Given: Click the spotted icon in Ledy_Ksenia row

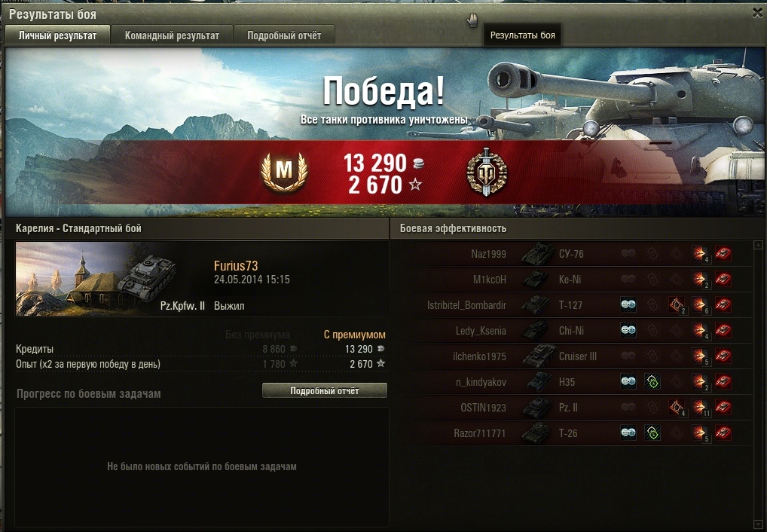Looking at the screenshot, I should click(628, 330).
